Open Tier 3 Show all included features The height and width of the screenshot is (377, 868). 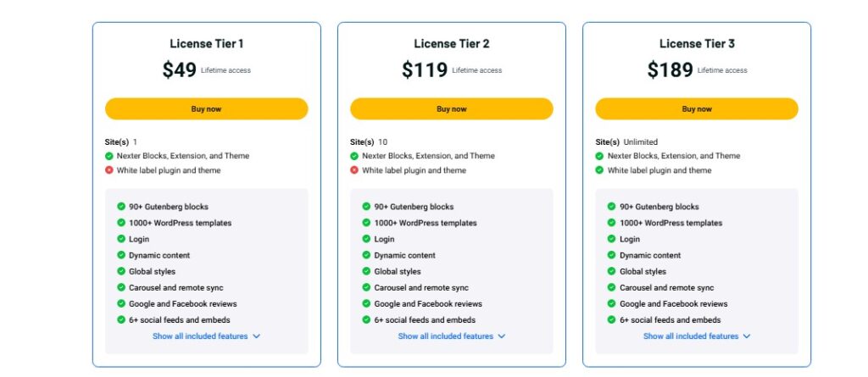[696, 336]
